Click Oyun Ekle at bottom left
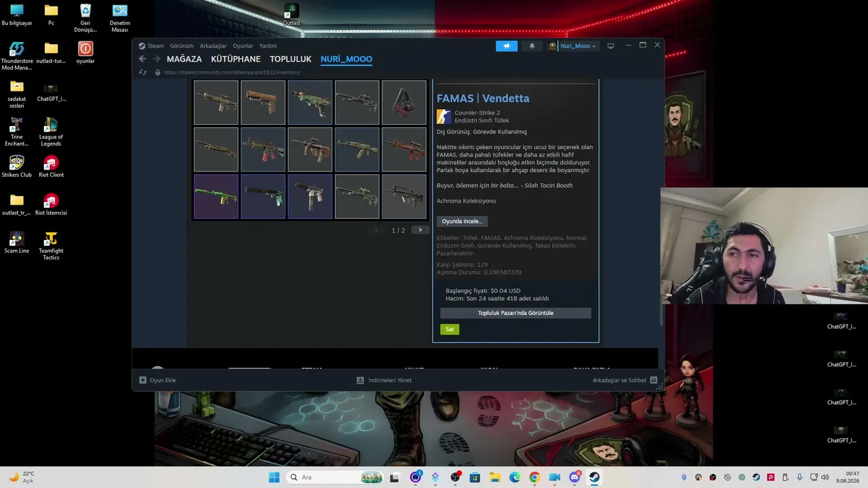Viewport: 868px width, 488px height. (x=157, y=380)
